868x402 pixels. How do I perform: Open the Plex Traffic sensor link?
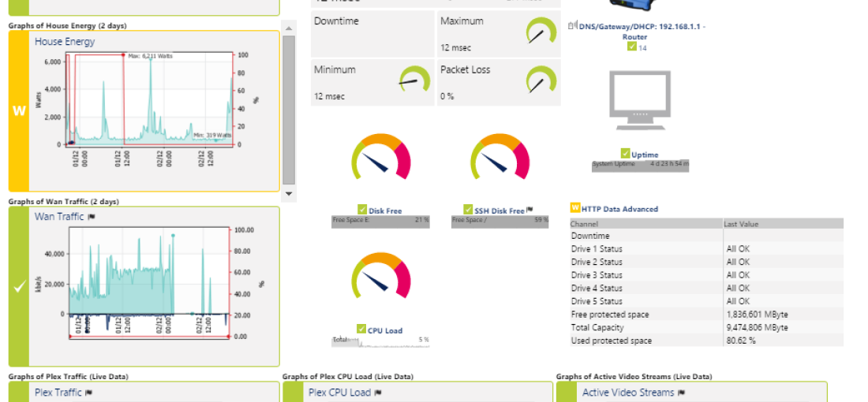pyautogui.click(x=58, y=393)
